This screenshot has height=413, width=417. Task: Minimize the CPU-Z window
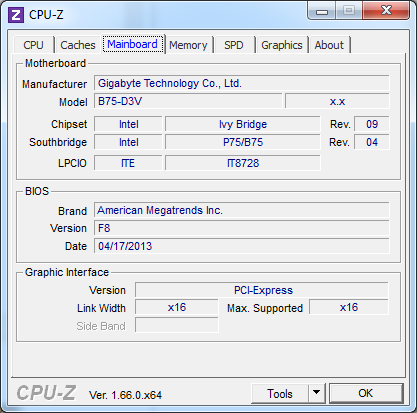(322, 12)
